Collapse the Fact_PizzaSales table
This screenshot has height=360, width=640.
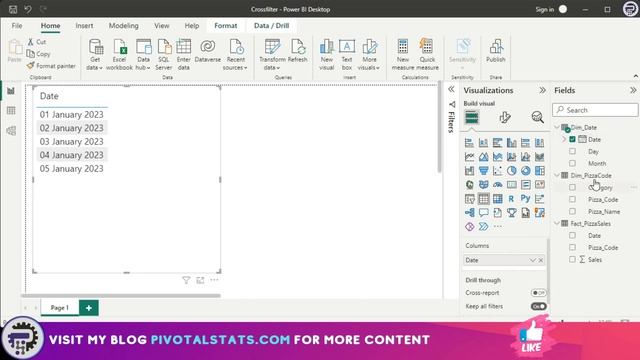(557, 224)
